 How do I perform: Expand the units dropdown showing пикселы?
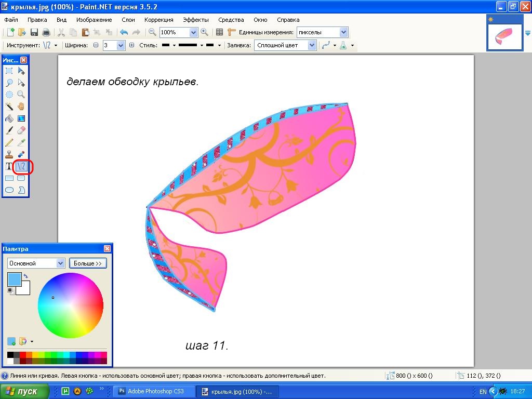[342, 32]
